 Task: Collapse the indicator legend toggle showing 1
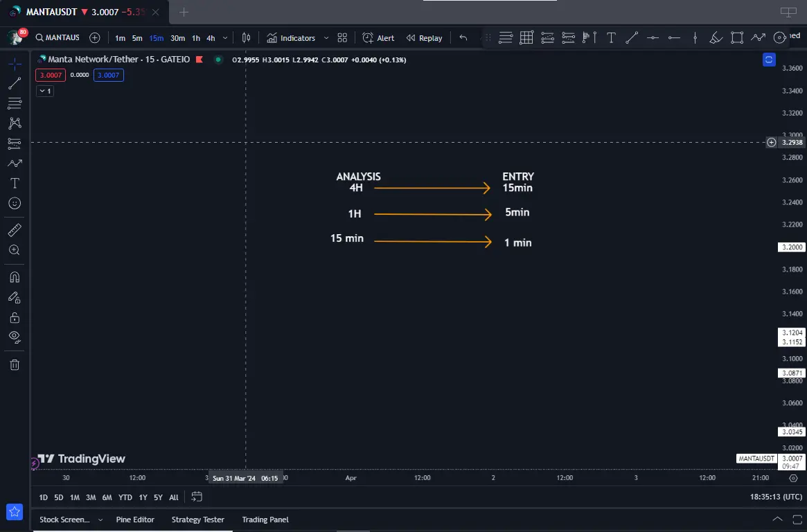tap(45, 91)
